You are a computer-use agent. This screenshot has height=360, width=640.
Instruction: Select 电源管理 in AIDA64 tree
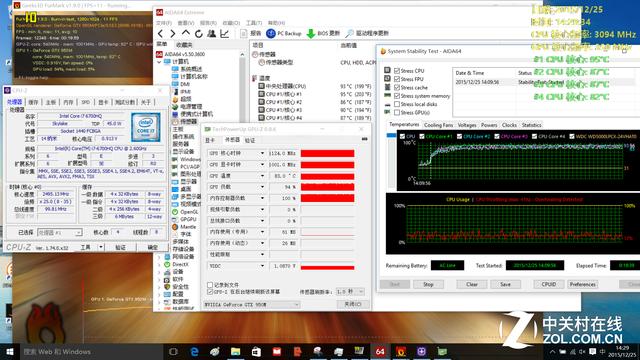[191, 106]
